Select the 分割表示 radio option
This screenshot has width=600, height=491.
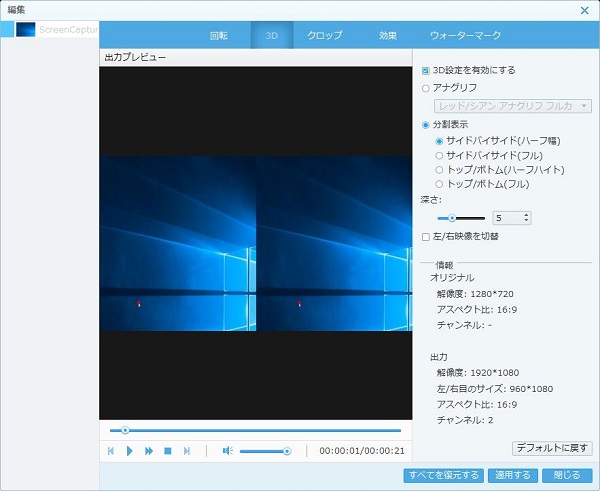point(426,125)
